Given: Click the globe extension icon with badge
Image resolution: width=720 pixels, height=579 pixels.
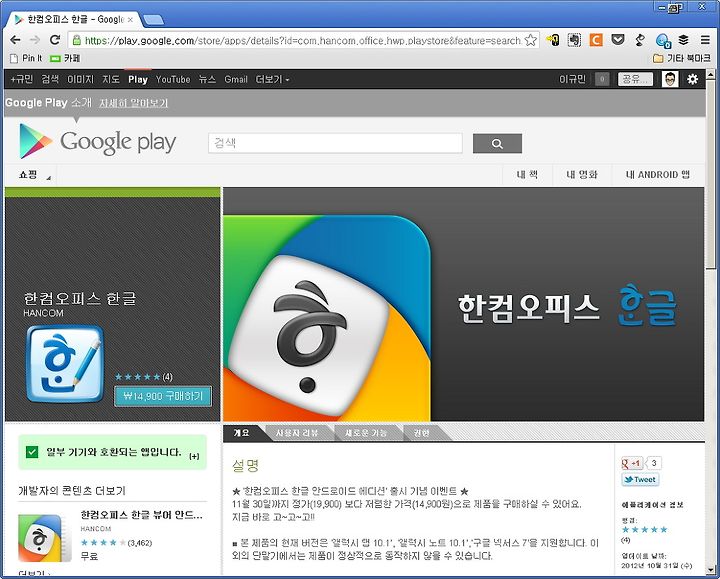Looking at the screenshot, I should pos(663,41).
